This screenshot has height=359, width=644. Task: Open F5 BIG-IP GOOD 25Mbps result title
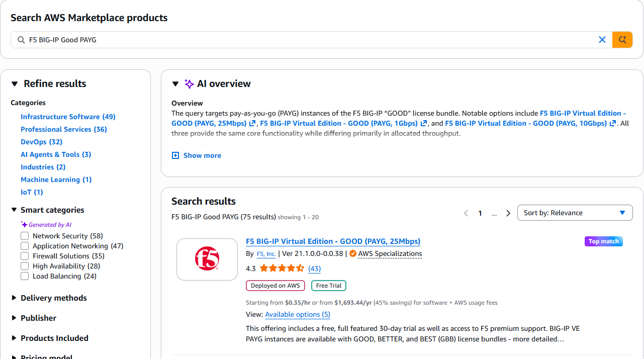click(x=333, y=241)
